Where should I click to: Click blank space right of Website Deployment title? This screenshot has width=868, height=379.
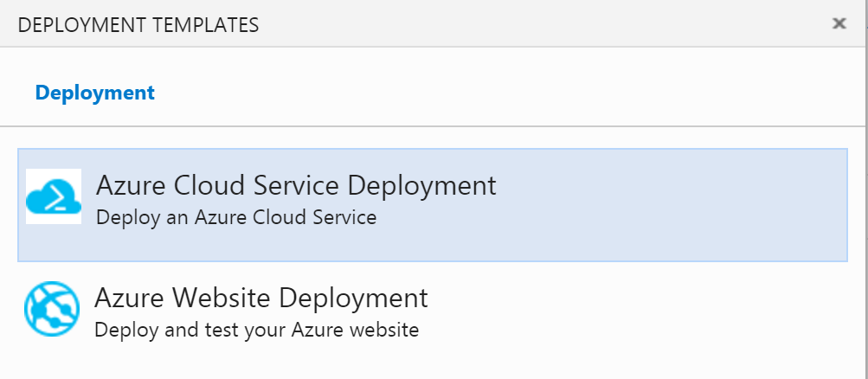(637, 299)
